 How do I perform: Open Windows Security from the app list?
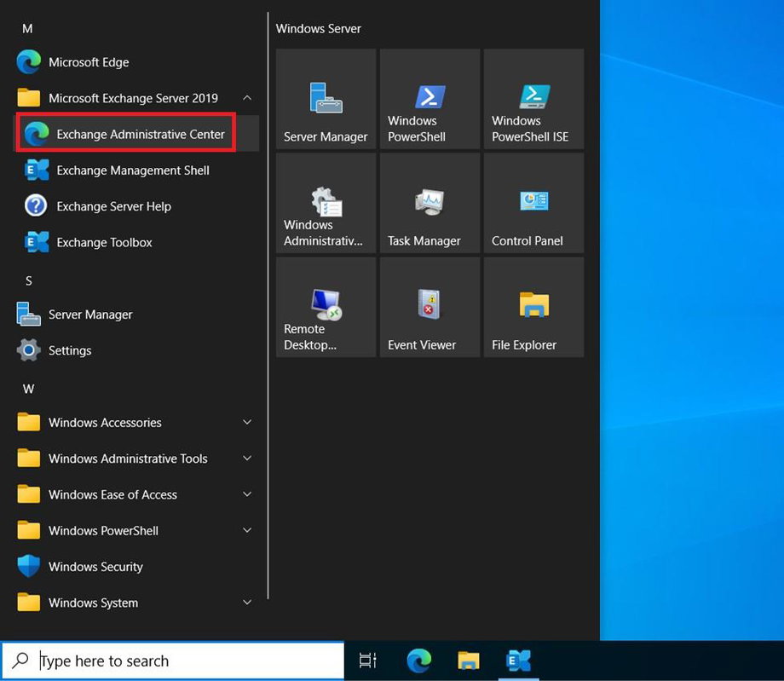(x=95, y=567)
